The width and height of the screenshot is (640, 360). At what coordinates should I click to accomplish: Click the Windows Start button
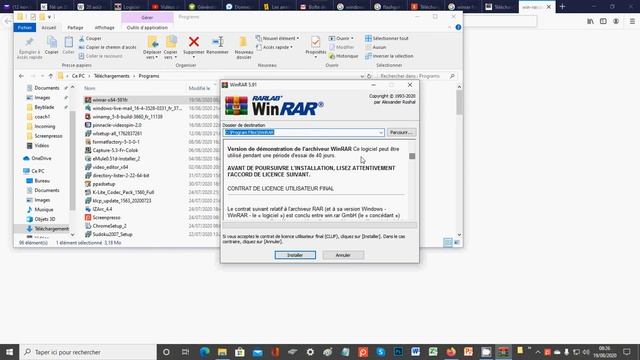coord(9,352)
